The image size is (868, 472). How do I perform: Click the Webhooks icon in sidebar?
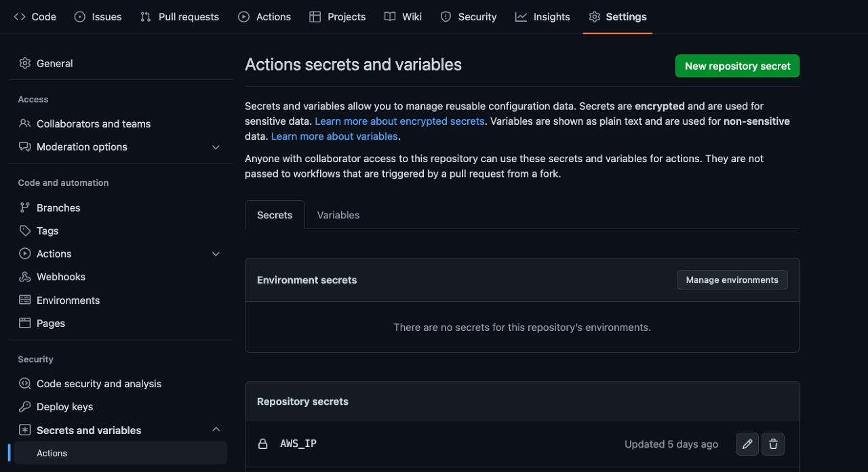coord(25,277)
